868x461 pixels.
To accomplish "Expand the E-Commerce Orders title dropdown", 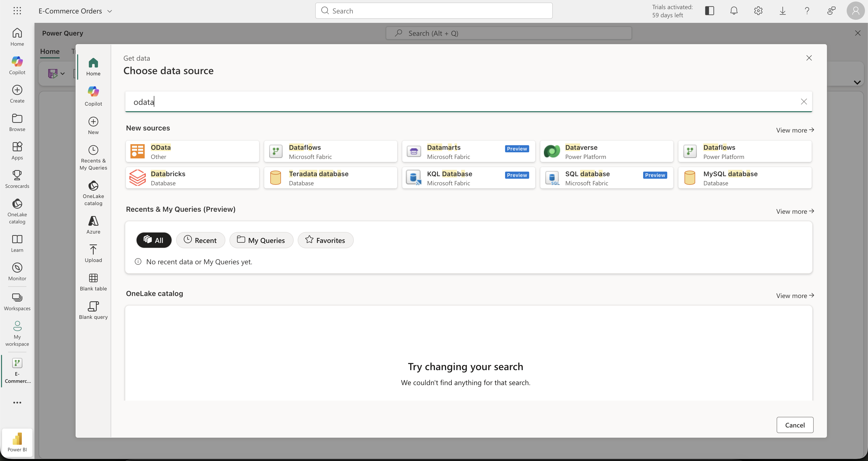I will pyautogui.click(x=109, y=11).
